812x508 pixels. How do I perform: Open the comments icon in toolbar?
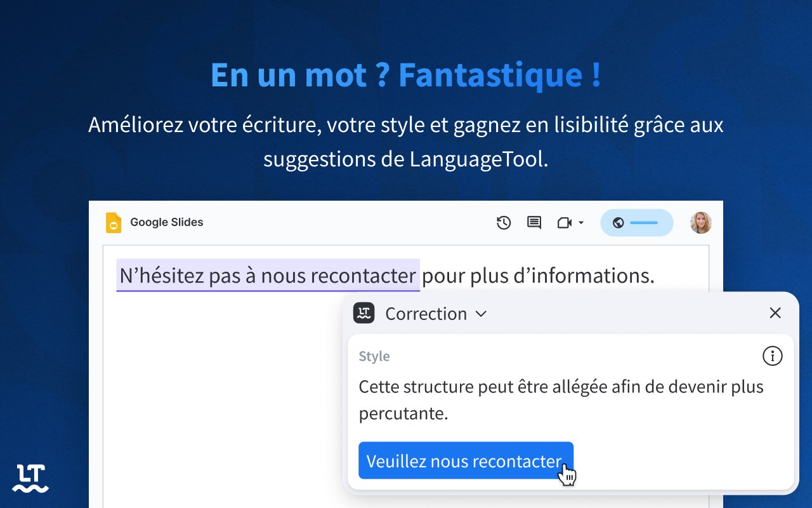pos(534,223)
